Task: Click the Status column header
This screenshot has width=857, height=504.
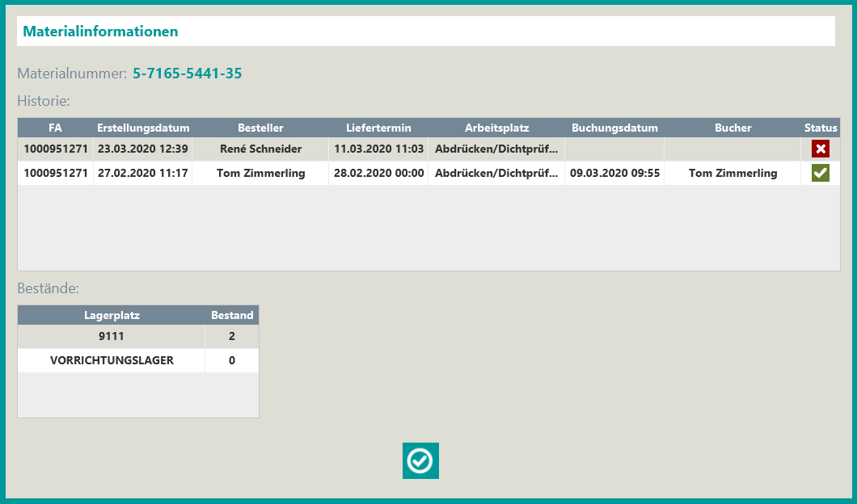Action: [x=821, y=128]
